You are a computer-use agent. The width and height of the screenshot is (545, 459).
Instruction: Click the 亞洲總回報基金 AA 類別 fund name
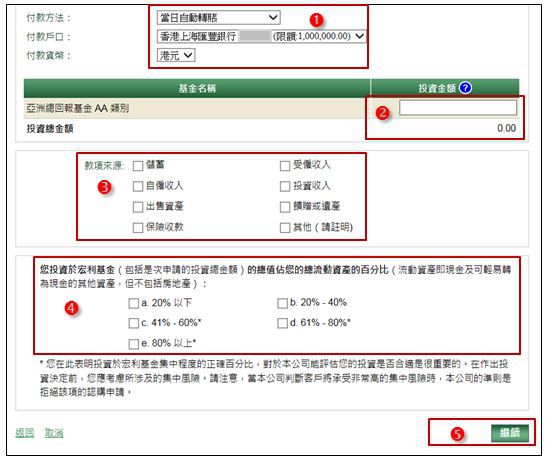pos(78,108)
